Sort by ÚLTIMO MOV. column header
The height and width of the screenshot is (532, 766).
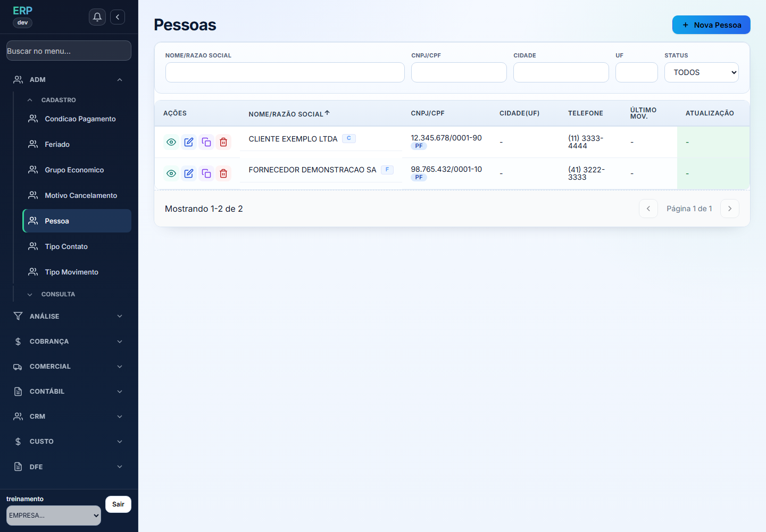[644, 113]
